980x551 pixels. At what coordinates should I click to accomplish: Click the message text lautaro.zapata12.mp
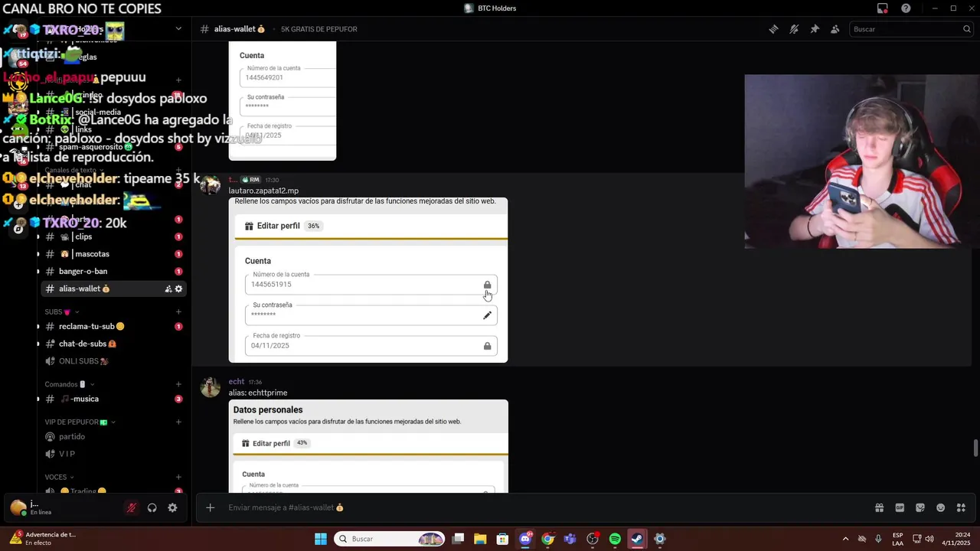pos(263,191)
